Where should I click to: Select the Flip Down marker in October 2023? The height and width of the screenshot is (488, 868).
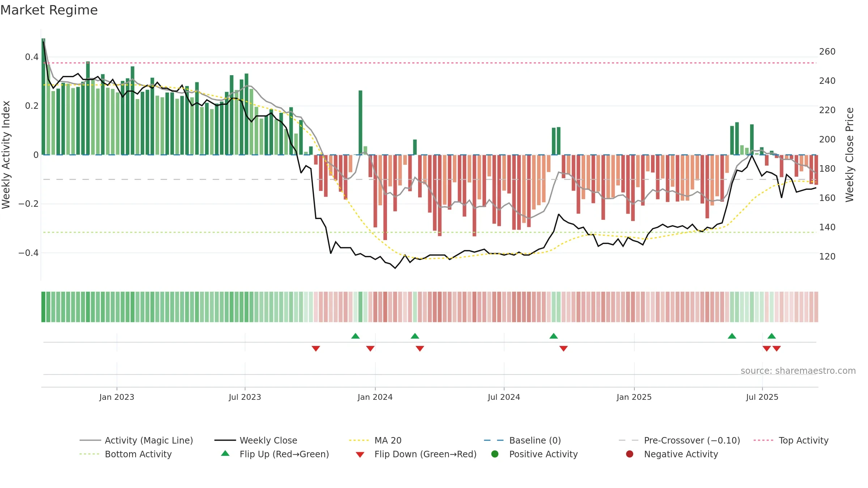click(316, 348)
